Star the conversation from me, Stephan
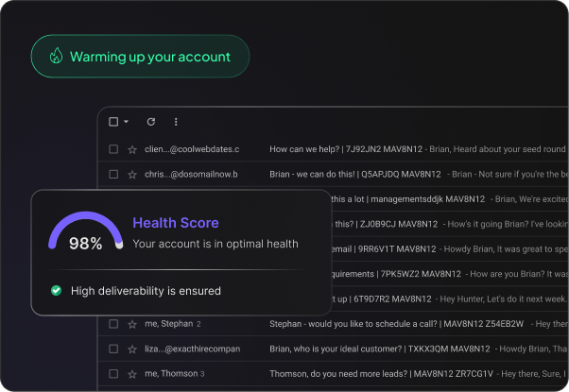 point(132,324)
